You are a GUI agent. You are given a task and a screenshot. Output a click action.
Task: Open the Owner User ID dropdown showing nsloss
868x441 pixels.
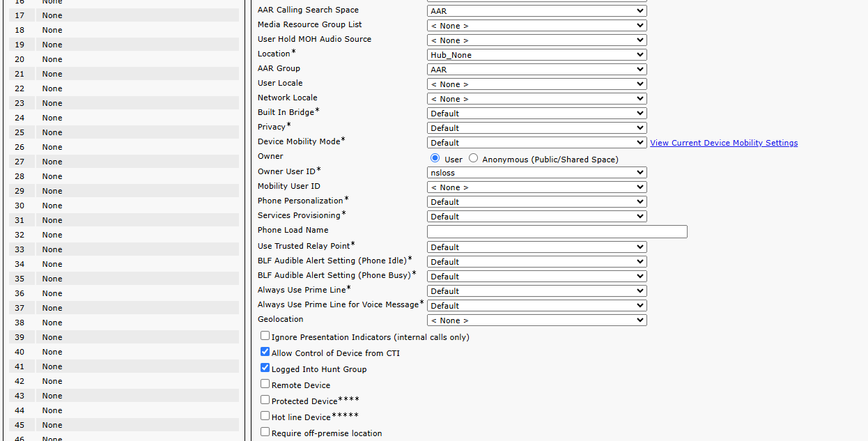(x=536, y=172)
